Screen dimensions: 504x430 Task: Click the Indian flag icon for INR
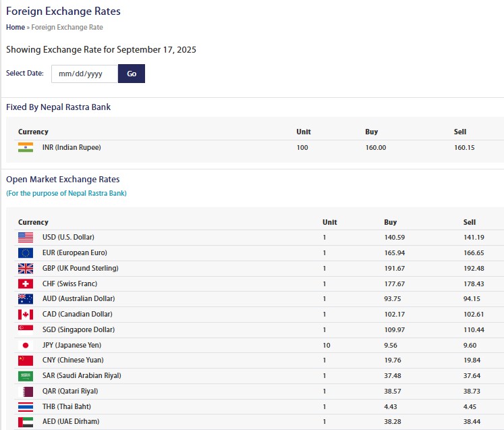(x=26, y=147)
